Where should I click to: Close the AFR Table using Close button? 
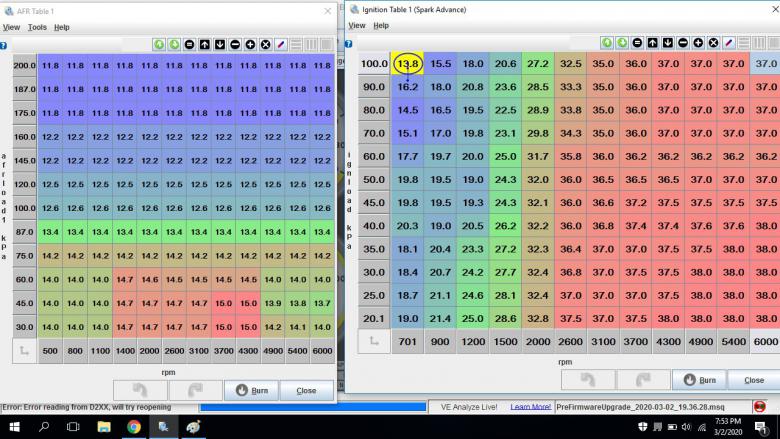(x=306, y=390)
